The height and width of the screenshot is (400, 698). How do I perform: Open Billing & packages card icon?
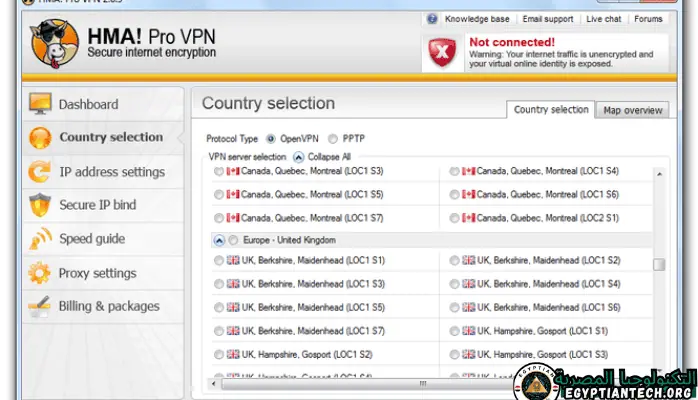(40, 307)
